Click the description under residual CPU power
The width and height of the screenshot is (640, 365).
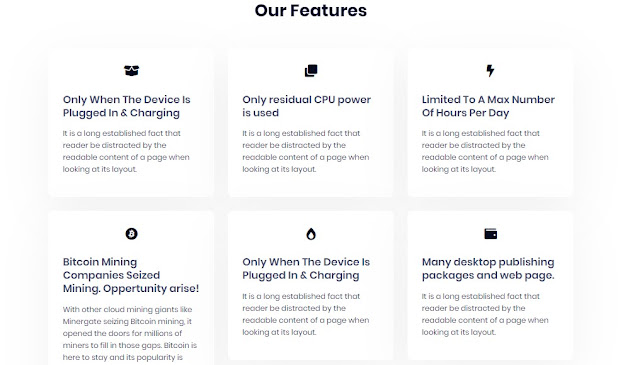(306, 151)
